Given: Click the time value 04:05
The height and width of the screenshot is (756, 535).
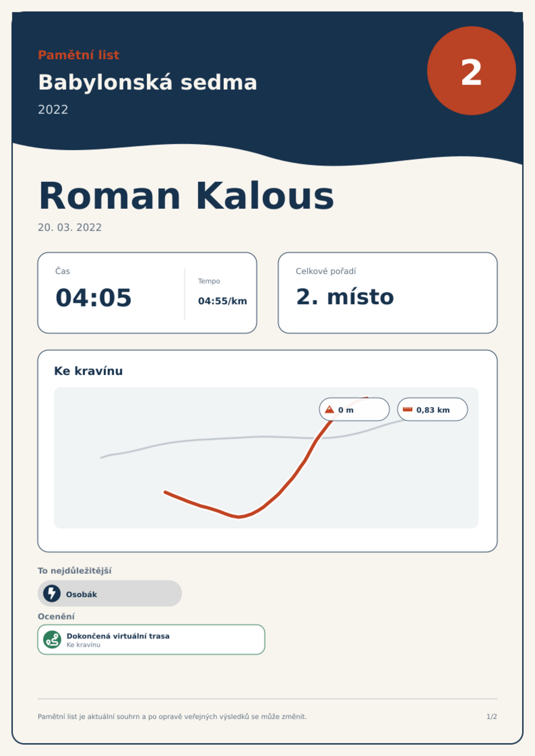Looking at the screenshot, I should coord(93,298).
